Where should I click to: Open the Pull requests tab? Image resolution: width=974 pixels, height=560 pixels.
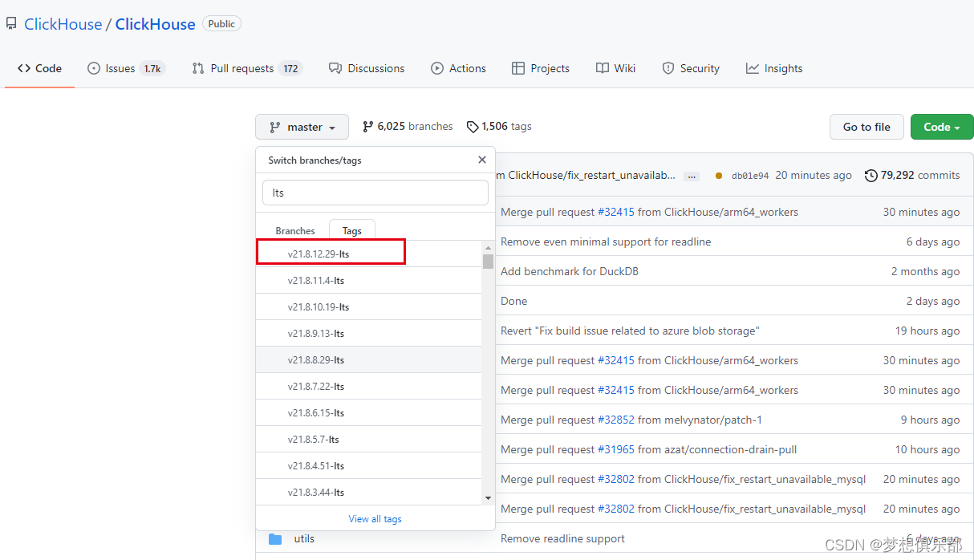(246, 68)
